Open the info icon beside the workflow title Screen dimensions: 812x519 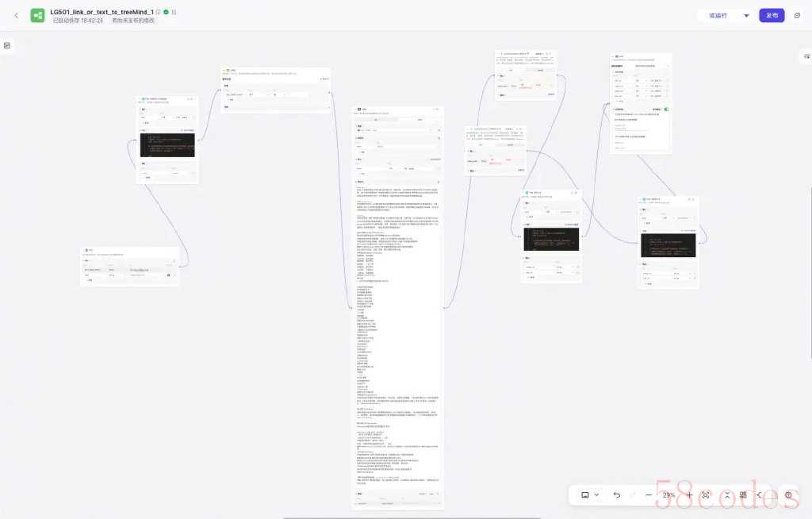pyautogui.click(x=159, y=12)
